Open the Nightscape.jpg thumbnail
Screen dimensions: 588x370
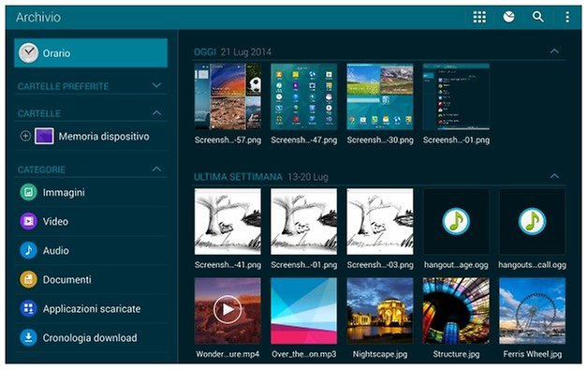click(380, 310)
